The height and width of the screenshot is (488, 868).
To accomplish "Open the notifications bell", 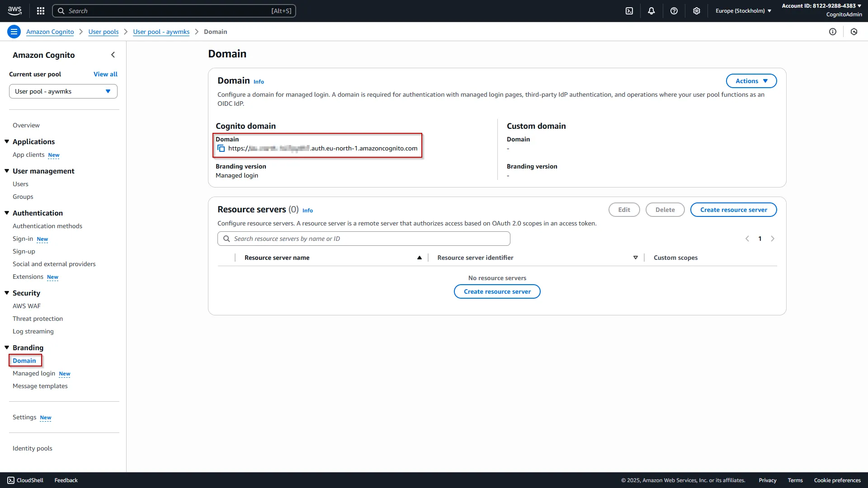I will (x=651, y=11).
